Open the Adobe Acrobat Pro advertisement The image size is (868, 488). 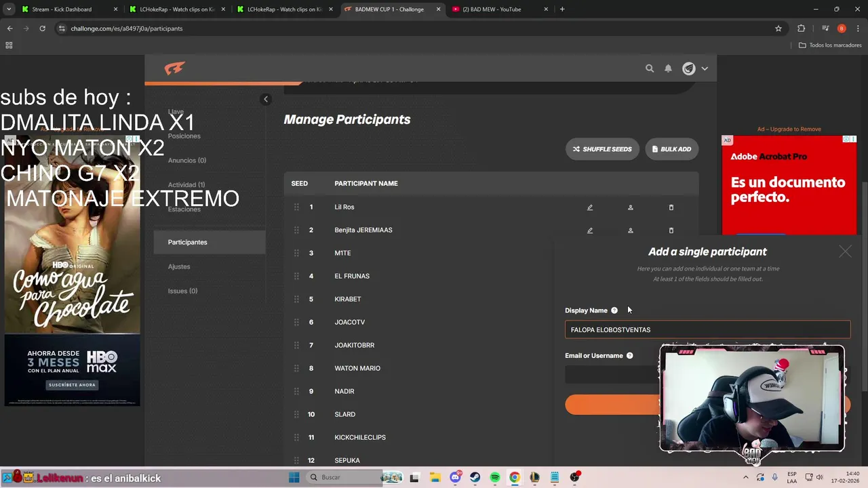point(789,184)
